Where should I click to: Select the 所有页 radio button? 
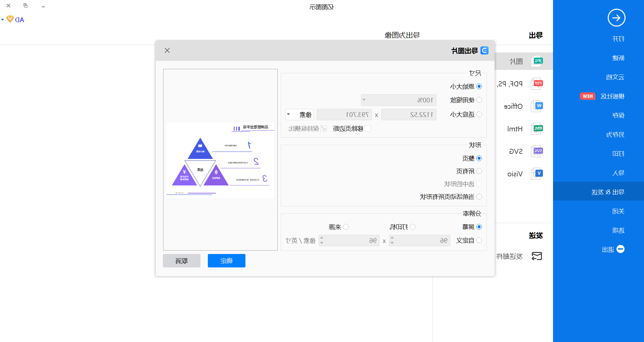(479, 171)
